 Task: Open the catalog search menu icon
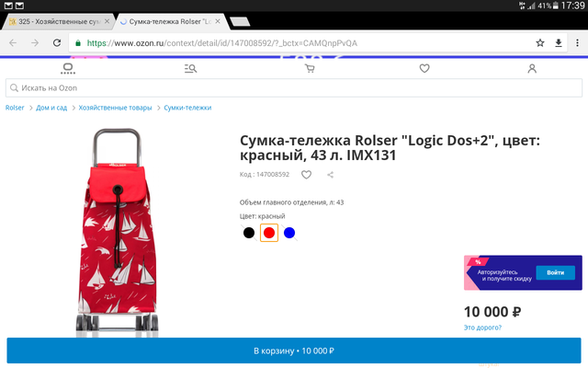[x=190, y=68]
